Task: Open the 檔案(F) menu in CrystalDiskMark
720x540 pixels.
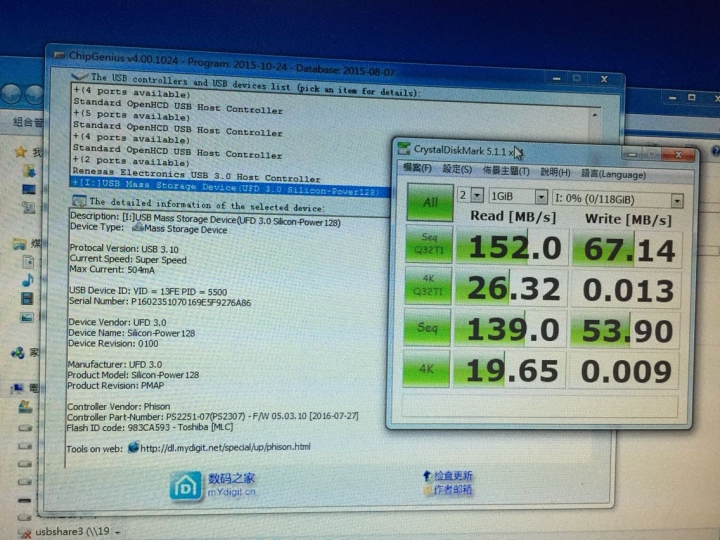Action: (x=417, y=168)
